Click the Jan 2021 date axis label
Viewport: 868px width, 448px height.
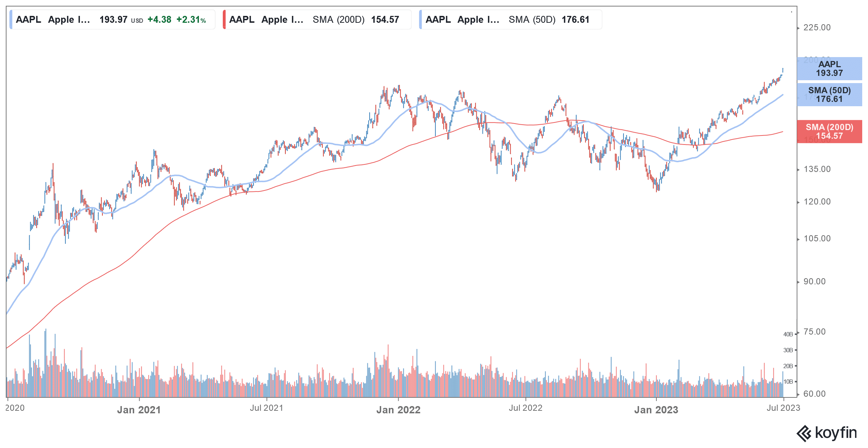139,410
